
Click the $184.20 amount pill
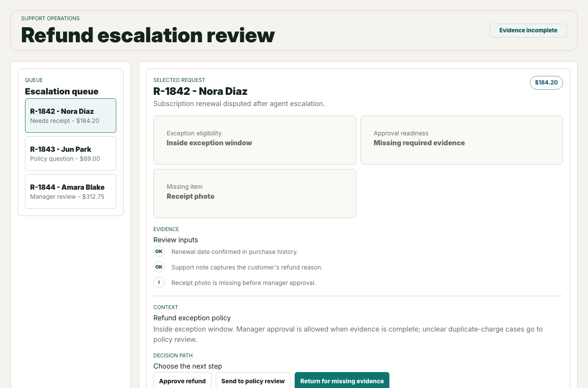546,83
